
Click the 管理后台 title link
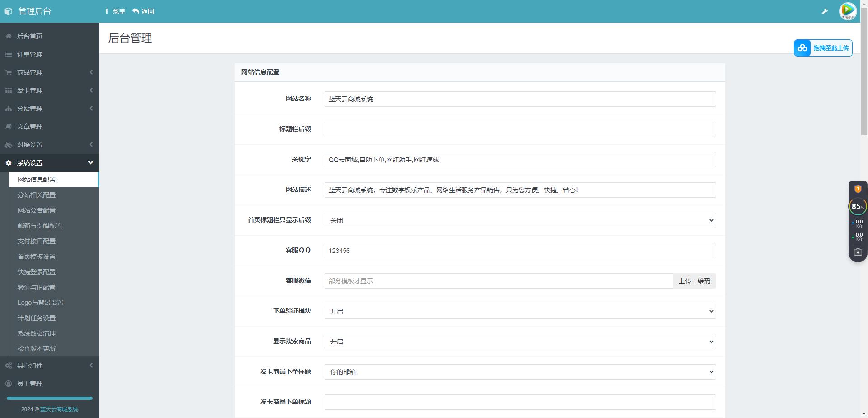tap(35, 11)
